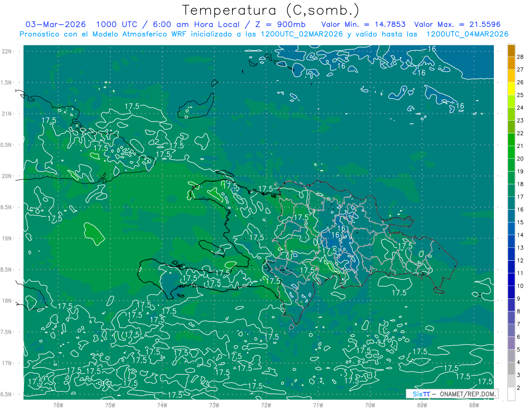Click the '71W' longitude axis label
The image size is (532, 411).
(318, 405)
